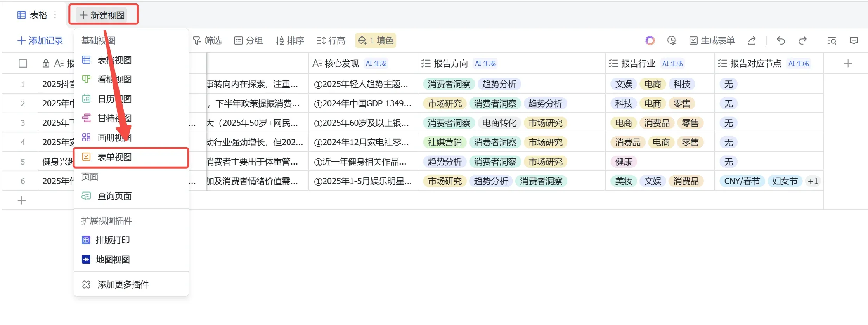Select 画册视图 from the view menu
This screenshot has height=325, width=868.
131,138
